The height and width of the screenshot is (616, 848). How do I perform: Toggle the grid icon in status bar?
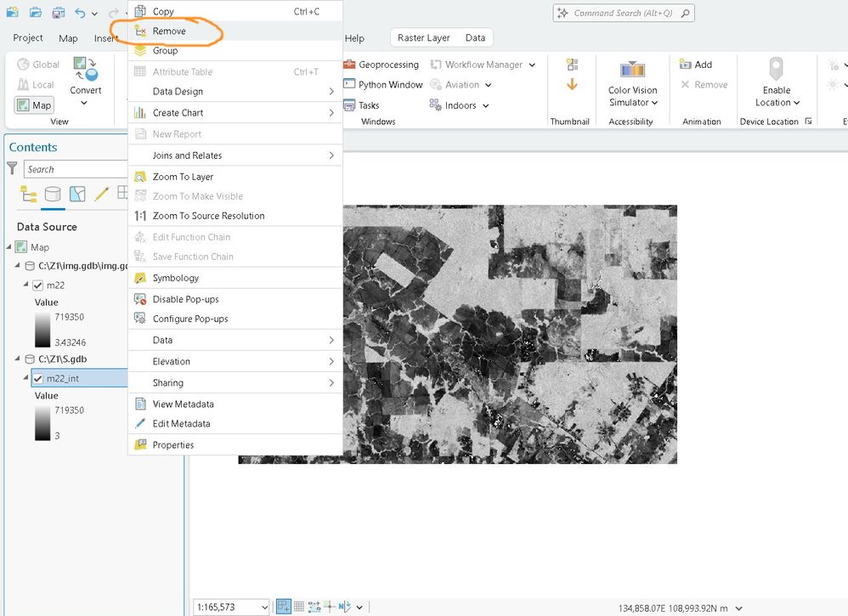[298, 607]
